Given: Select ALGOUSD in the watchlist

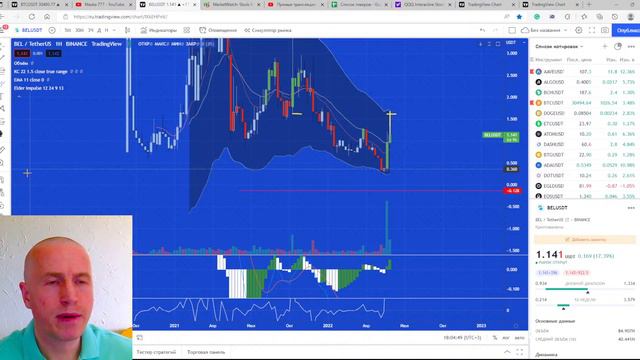Looking at the screenshot, I should point(584,82).
